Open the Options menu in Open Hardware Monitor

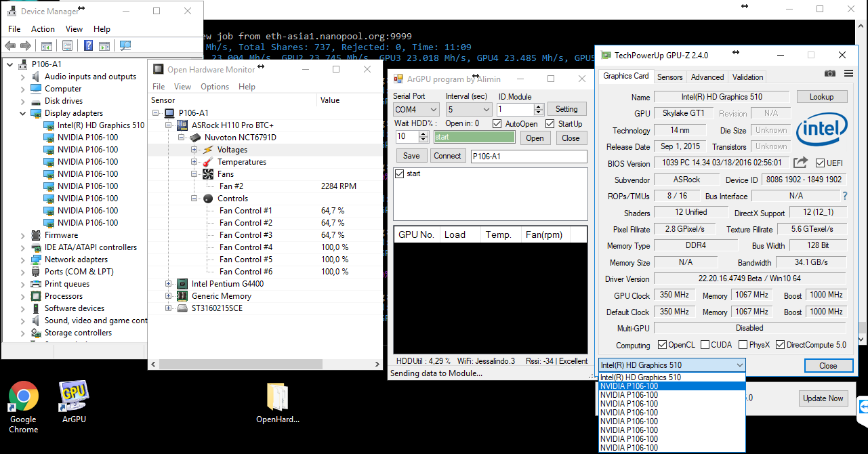pos(214,86)
